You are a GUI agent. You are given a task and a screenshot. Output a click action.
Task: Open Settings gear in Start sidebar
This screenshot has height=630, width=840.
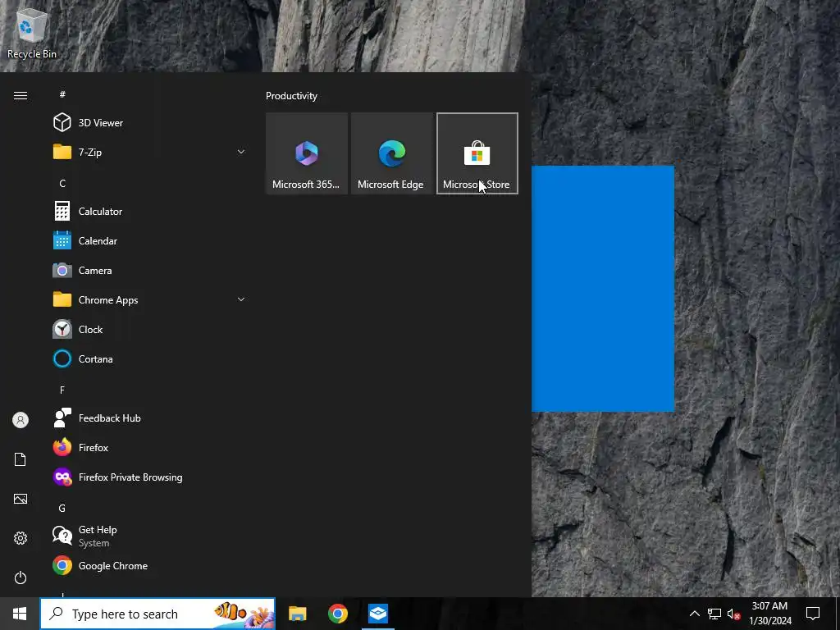tap(21, 538)
